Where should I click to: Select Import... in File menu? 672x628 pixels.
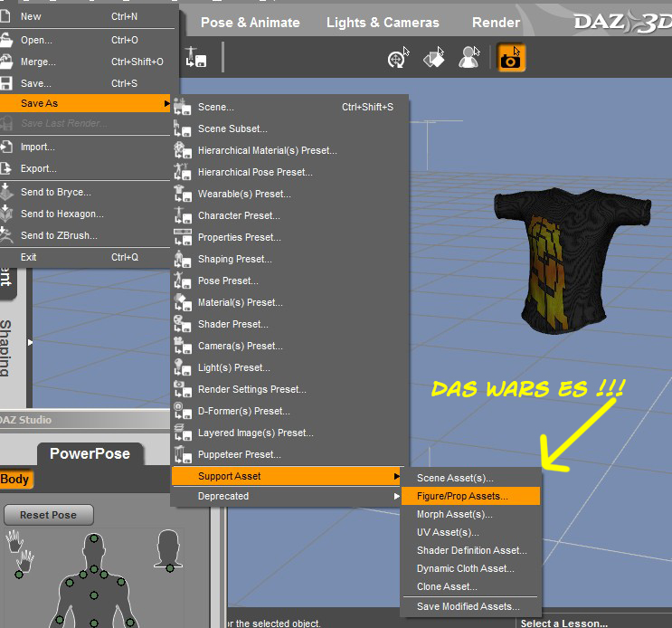(x=85, y=147)
